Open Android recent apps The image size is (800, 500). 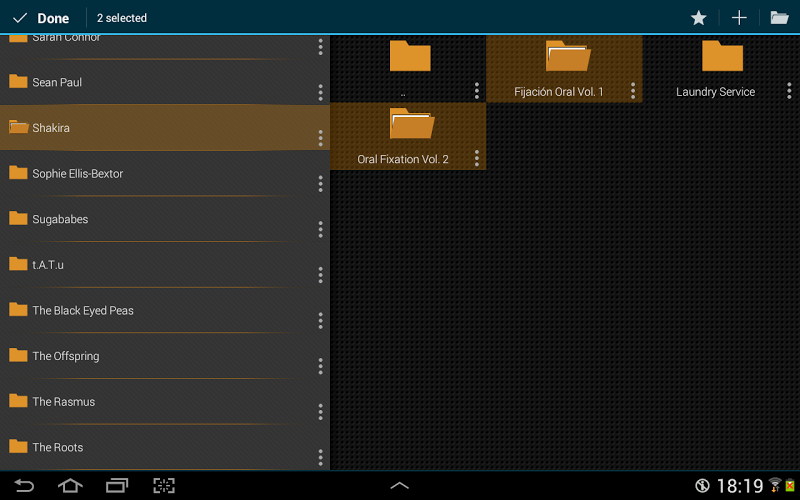coord(117,485)
